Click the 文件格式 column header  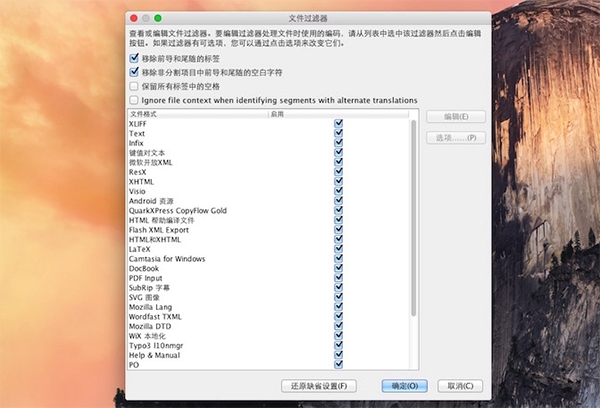[198, 114]
